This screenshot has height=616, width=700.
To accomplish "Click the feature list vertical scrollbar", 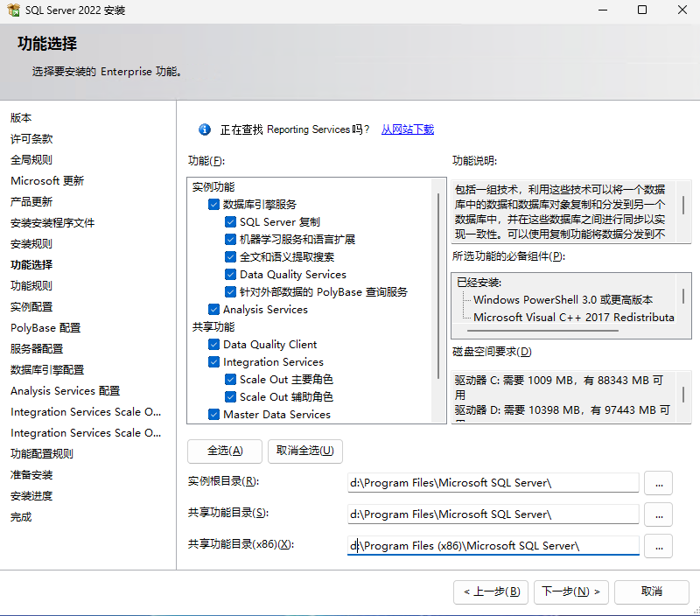I will [x=439, y=285].
